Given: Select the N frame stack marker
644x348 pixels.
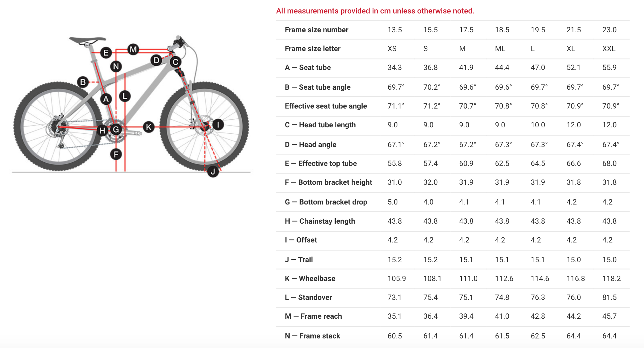Looking at the screenshot, I should click(x=116, y=66).
